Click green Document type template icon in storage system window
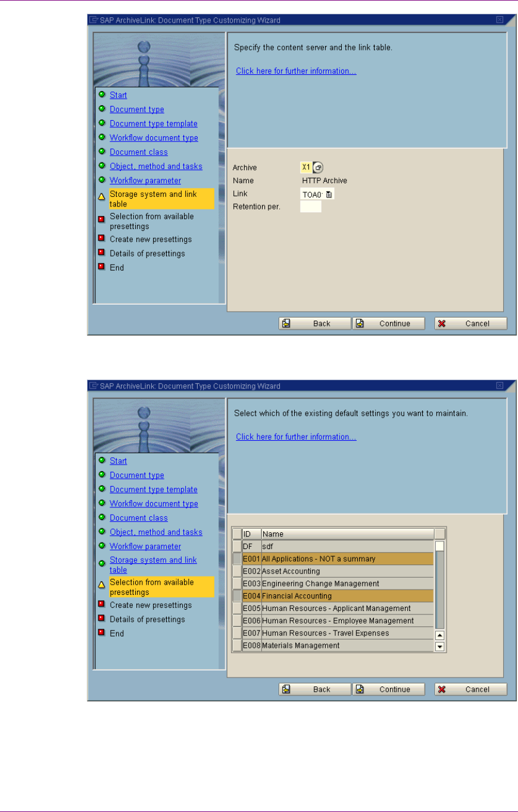This screenshot has width=518, height=812. [102, 123]
